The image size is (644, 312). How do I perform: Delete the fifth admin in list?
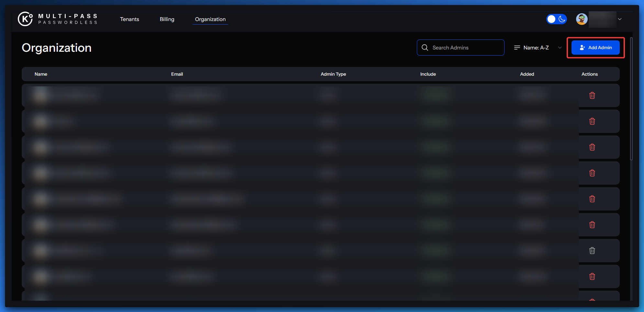coord(592,199)
